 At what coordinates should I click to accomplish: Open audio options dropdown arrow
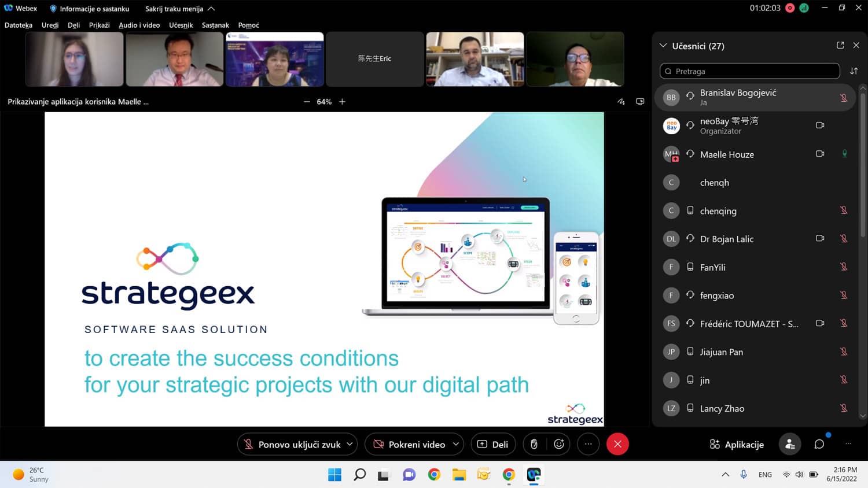350,444
